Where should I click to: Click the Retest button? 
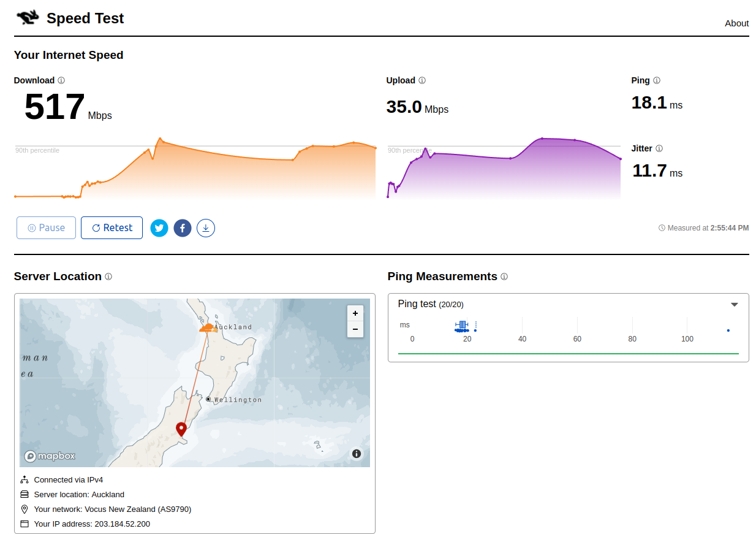click(112, 228)
